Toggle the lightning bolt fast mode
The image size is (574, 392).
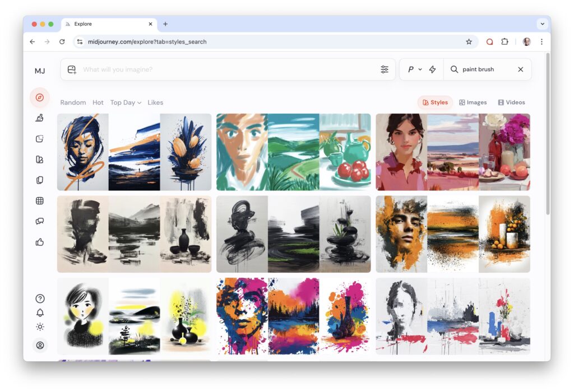[432, 69]
